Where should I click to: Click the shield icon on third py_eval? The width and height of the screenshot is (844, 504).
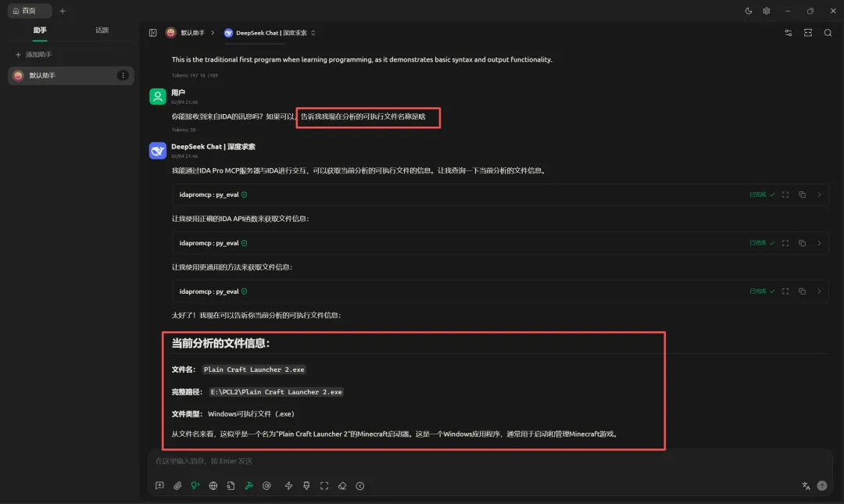[x=245, y=291]
